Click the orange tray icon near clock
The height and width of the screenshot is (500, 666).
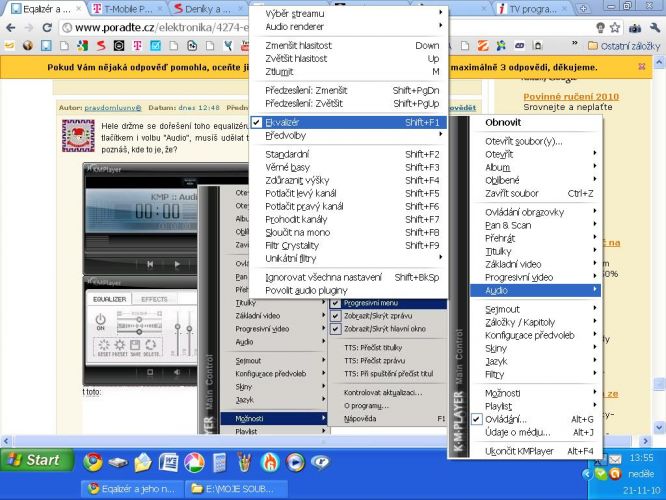(615, 474)
